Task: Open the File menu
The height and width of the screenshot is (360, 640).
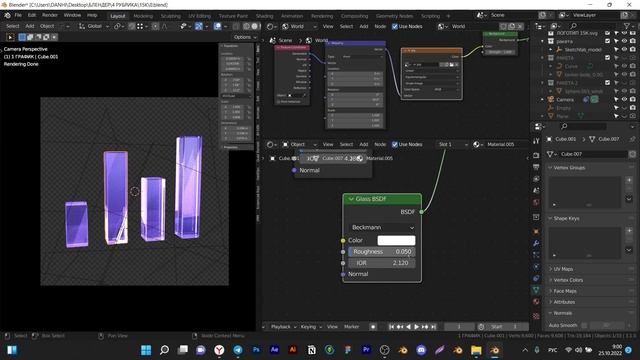Action: (x=18, y=16)
